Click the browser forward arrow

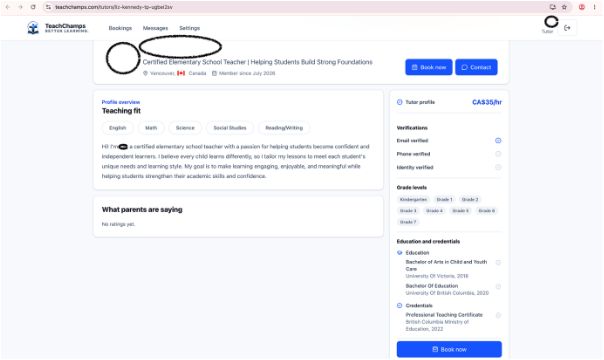click(x=20, y=7)
